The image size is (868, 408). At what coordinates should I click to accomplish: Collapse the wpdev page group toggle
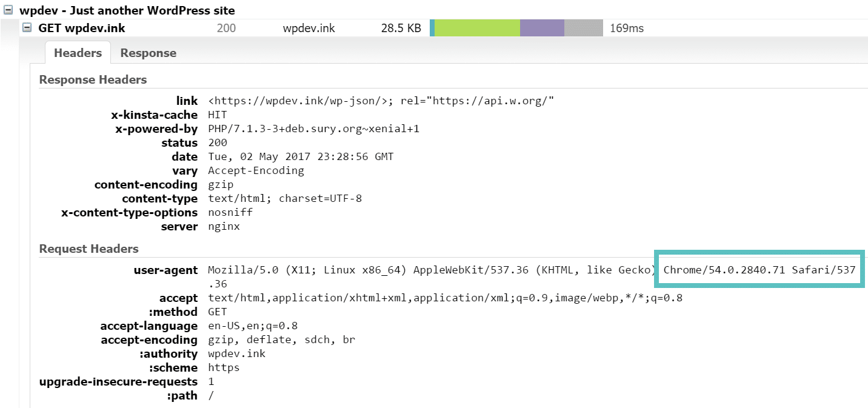pyautogui.click(x=8, y=10)
